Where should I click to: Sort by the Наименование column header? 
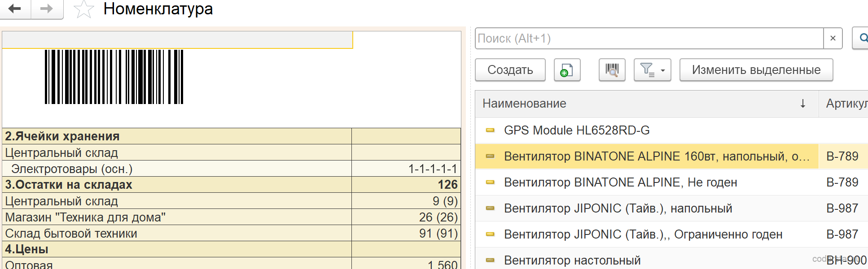pyautogui.click(x=647, y=104)
